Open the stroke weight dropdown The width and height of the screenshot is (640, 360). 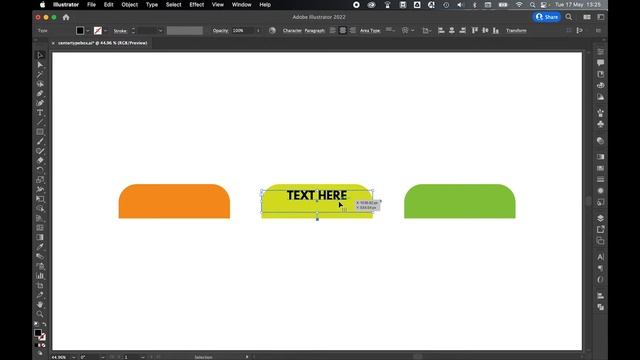tap(160, 31)
